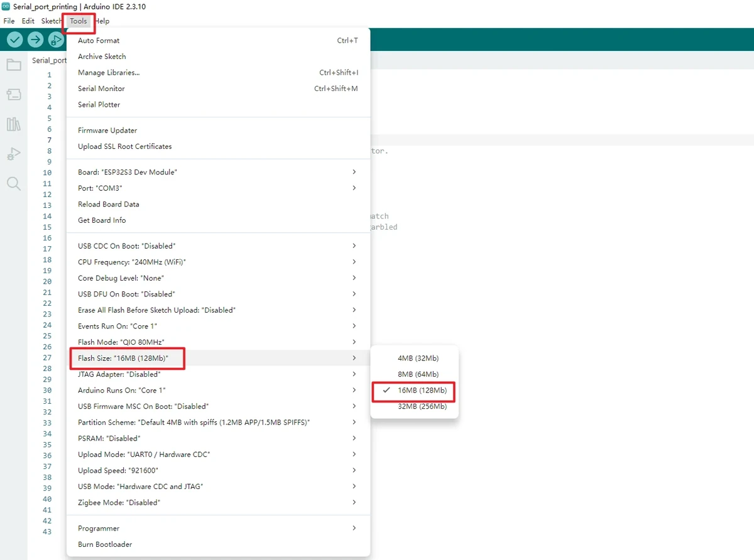Viewport: 754px width, 560px height.
Task: Open Serial Monitor from the menu
Action: 219,89
